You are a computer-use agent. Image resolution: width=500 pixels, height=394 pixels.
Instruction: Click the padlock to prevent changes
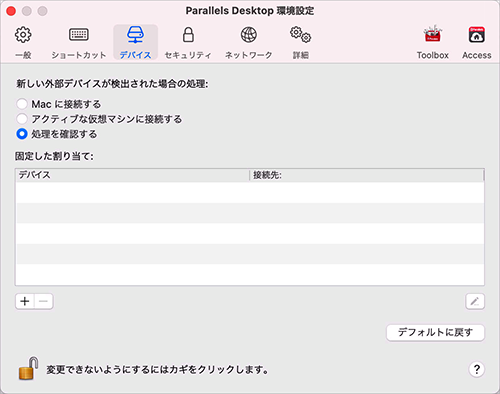28,369
